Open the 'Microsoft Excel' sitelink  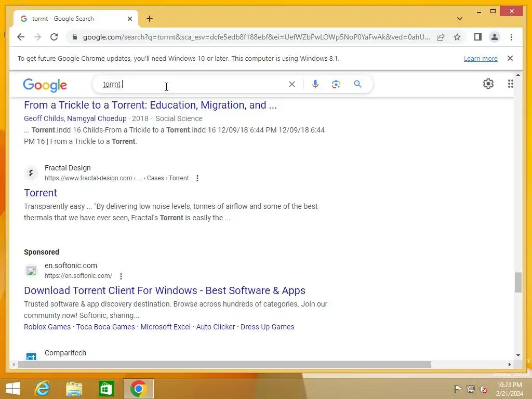[x=166, y=327]
